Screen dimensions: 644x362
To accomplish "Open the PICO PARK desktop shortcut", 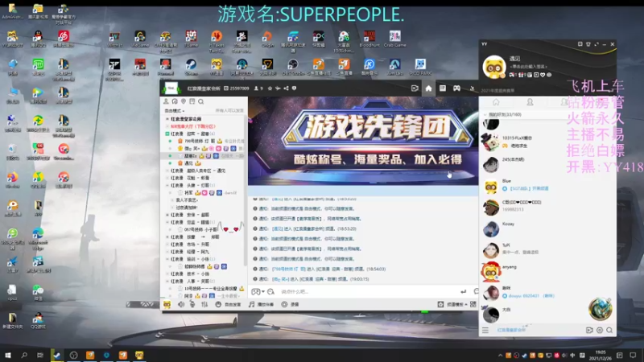I will (x=420, y=67).
